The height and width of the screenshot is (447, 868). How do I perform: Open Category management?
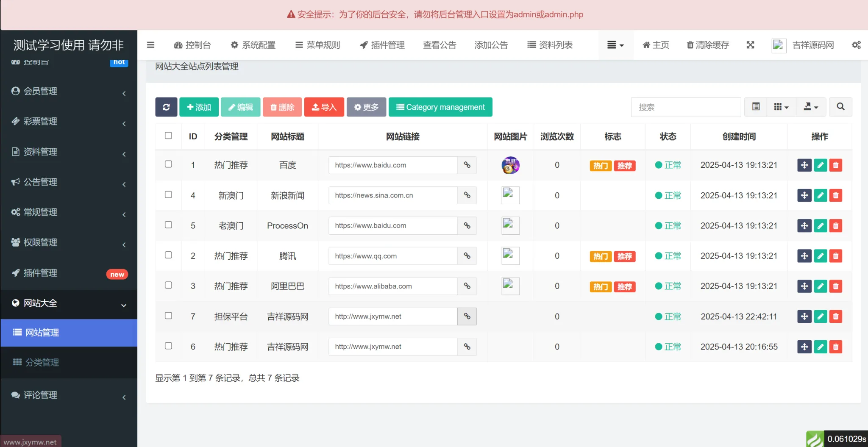[440, 107]
